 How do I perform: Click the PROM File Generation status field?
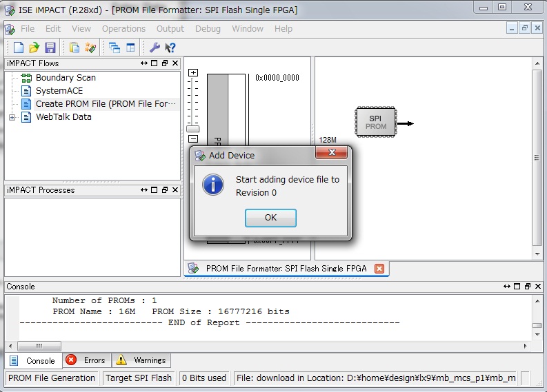(52, 378)
